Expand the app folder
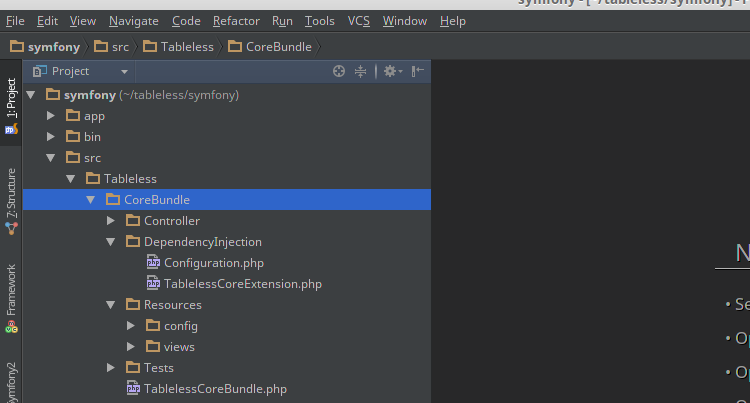This screenshot has width=750, height=403. (x=51, y=116)
